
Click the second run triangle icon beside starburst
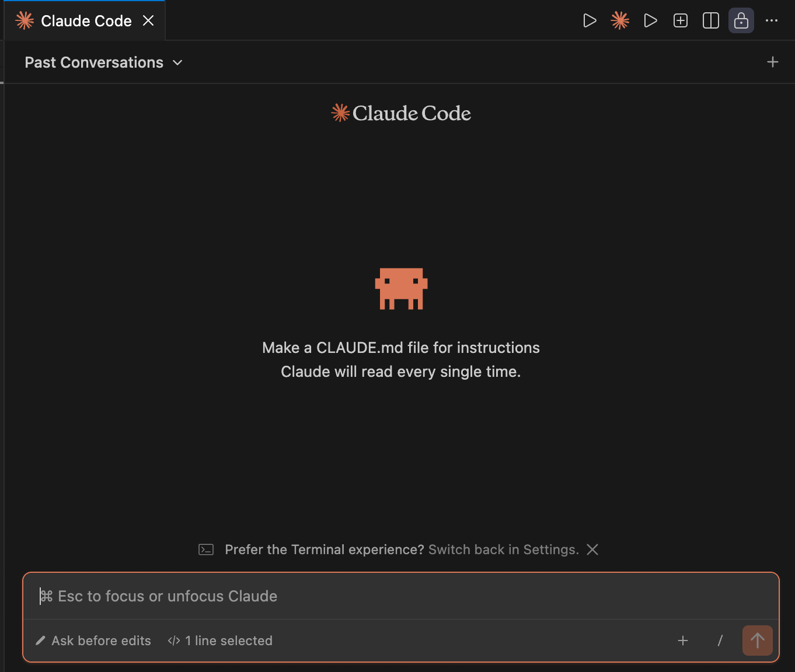(x=650, y=21)
